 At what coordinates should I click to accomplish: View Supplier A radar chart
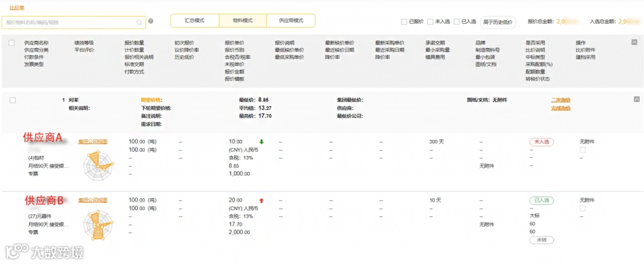coord(98,165)
